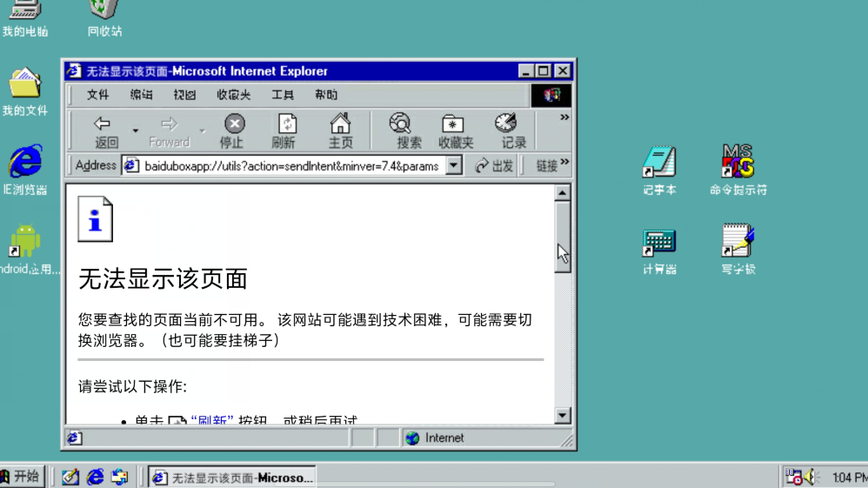
Task: Click the scrollbar down arrow
Action: (563, 416)
